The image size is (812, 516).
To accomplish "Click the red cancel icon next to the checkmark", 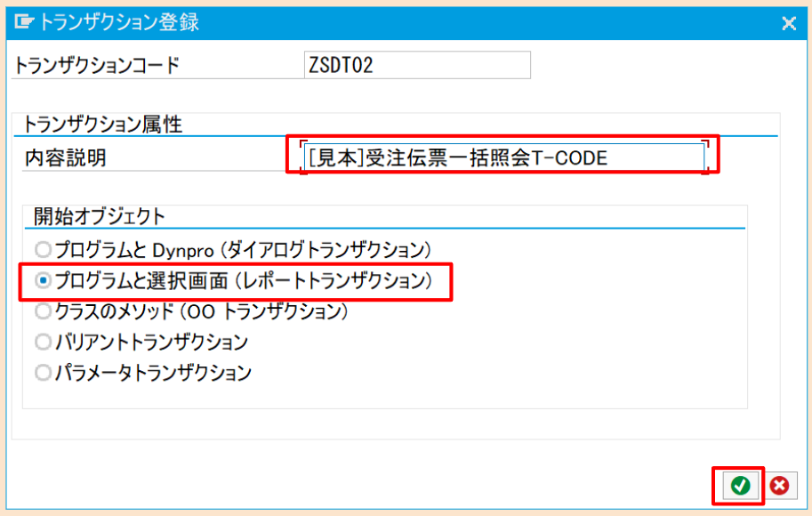I will pyautogui.click(x=781, y=486).
